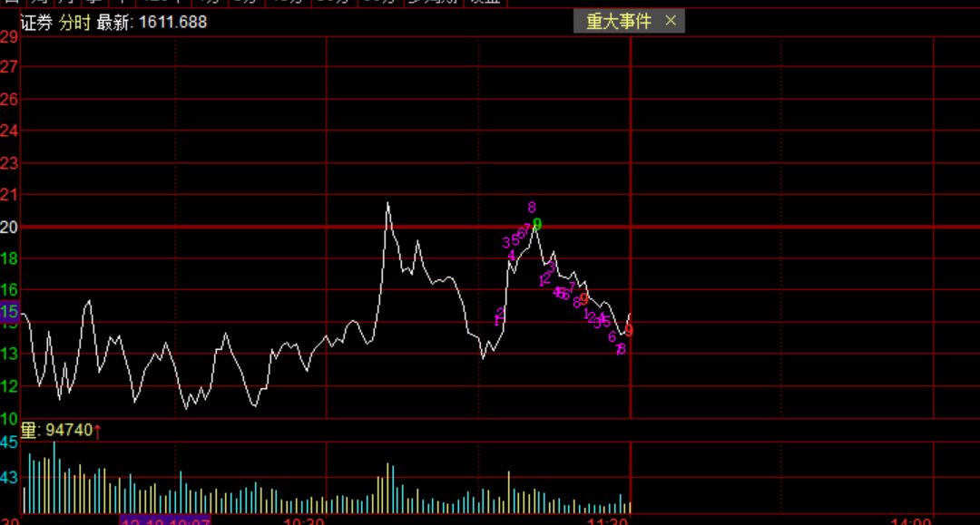The height and width of the screenshot is (525, 980).
Task: Open the 重大事件 major events button
Action: coord(618,21)
